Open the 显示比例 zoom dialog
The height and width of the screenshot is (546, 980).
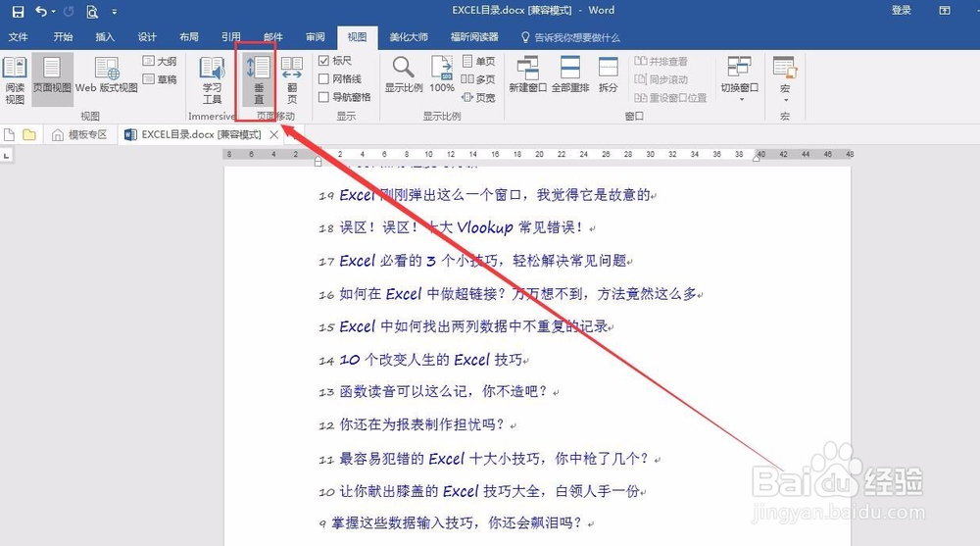click(x=404, y=74)
